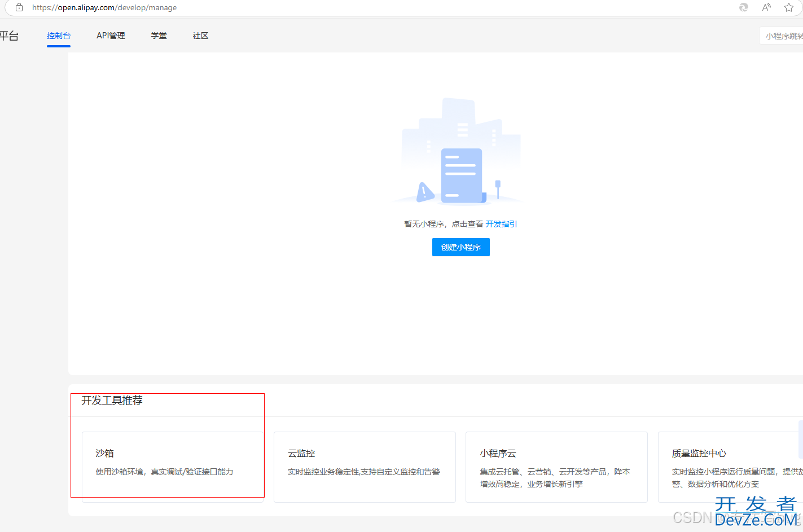Click text 使用沙箱环境，真实调试/验证接口能力
The image size is (803, 532).
tap(164, 472)
